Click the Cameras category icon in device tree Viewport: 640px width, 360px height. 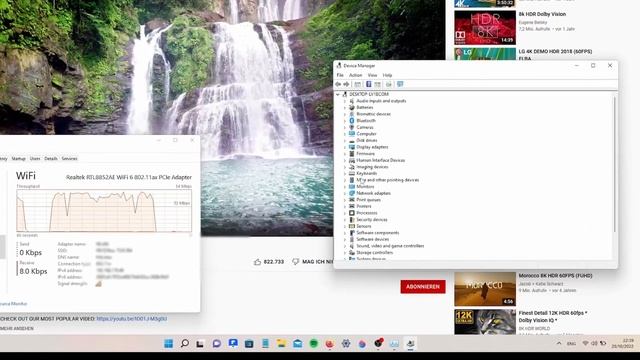point(352,127)
